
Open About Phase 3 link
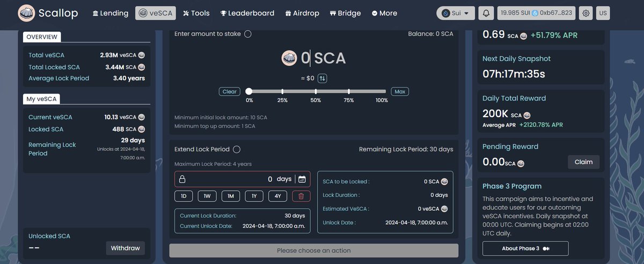(x=525, y=248)
